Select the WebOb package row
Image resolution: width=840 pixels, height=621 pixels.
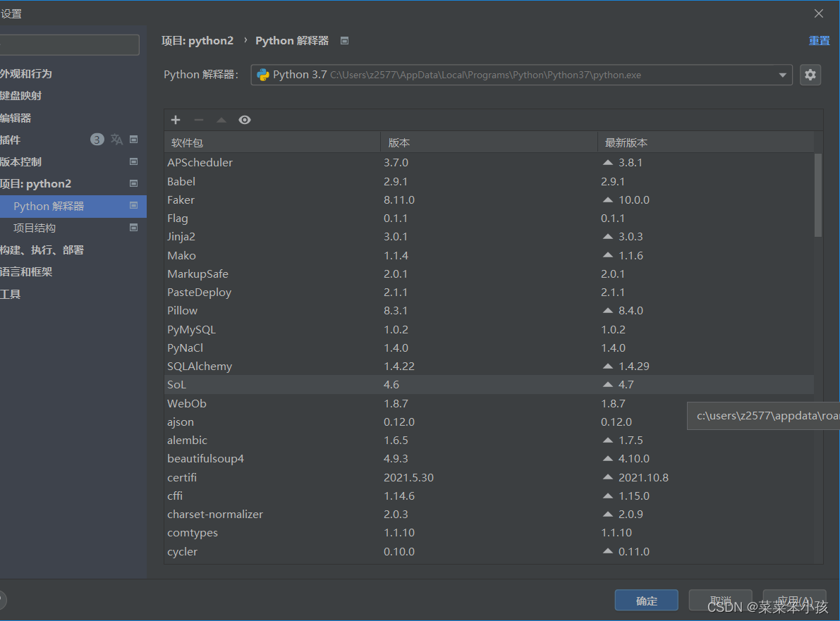point(489,403)
